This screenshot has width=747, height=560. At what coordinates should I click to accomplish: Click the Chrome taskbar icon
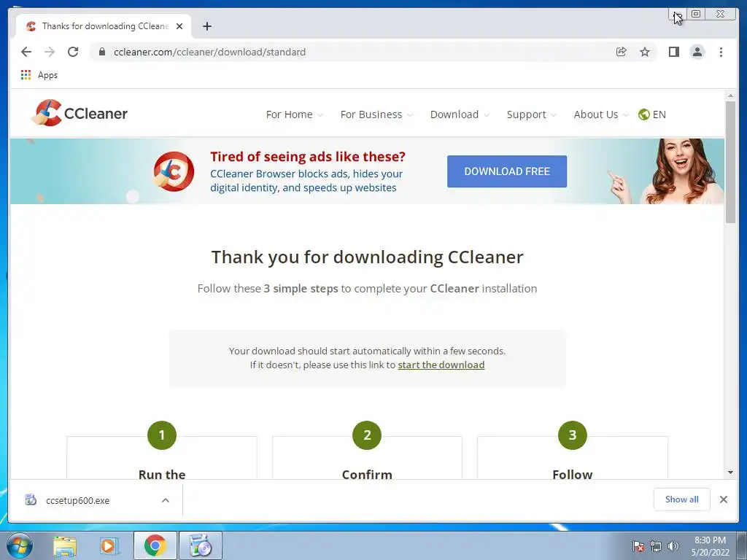(155, 545)
